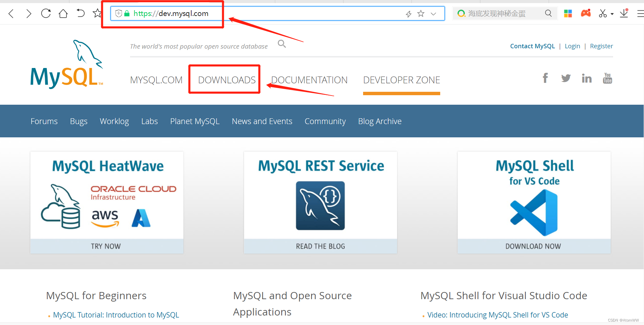This screenshot has height=325, width=644.
Task: Click the Azure logo in HeatWave card
Action: 141,218
